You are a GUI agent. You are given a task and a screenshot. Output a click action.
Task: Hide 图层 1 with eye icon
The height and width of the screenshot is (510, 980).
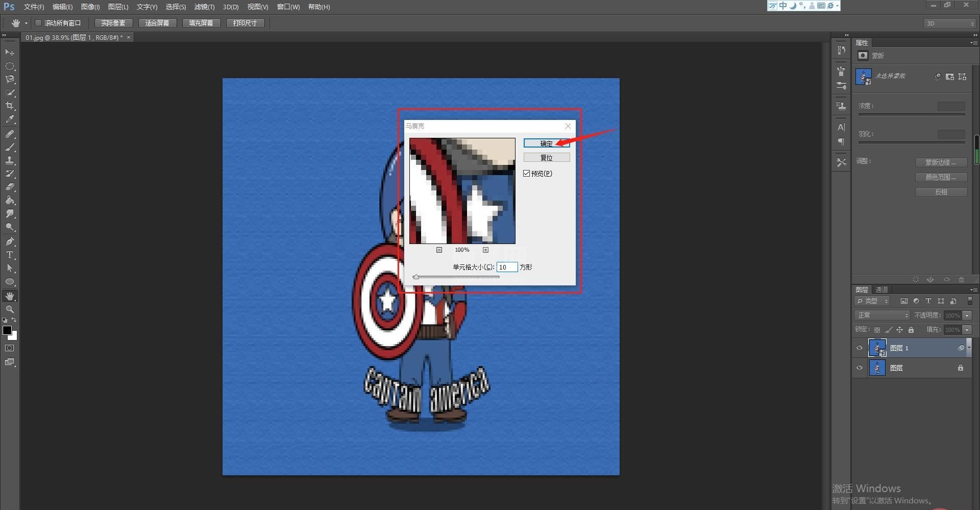coord(860,348)
